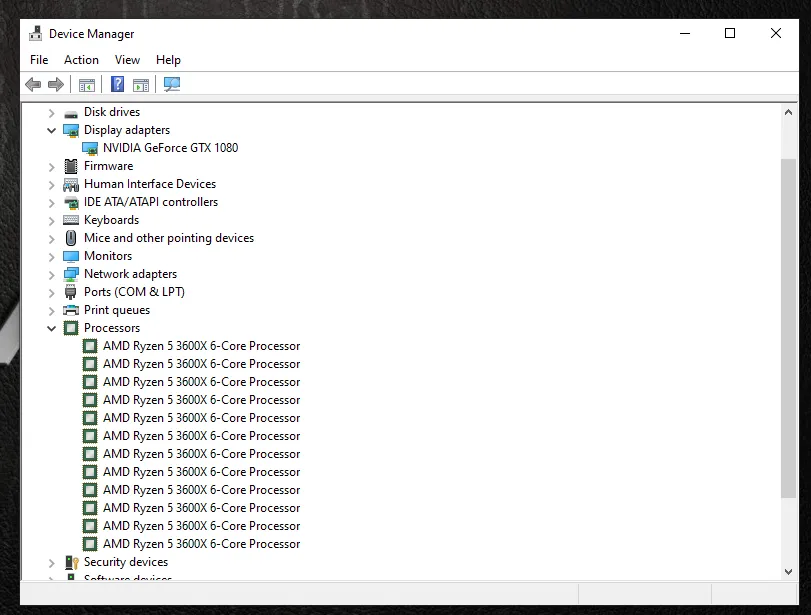Expand the Firmware category
Image resolution: width=811 pixels, height=615 pixels.
click(x=52, y=165)
